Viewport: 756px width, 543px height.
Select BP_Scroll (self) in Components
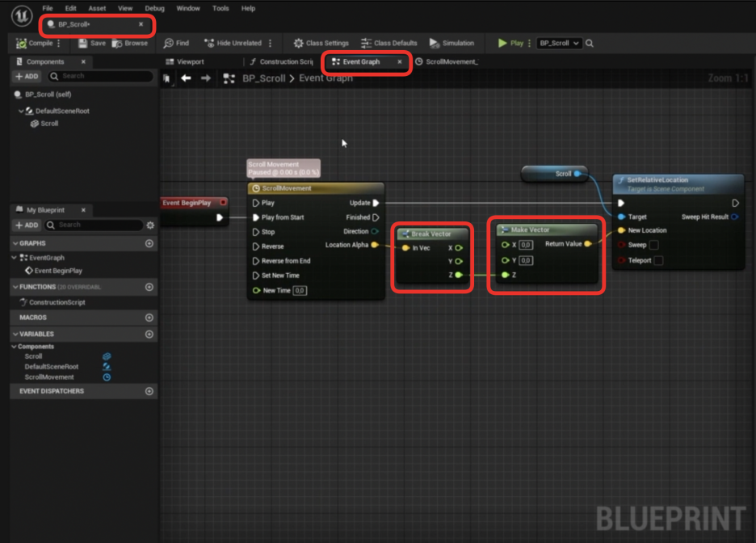click(x=48, y=95)
